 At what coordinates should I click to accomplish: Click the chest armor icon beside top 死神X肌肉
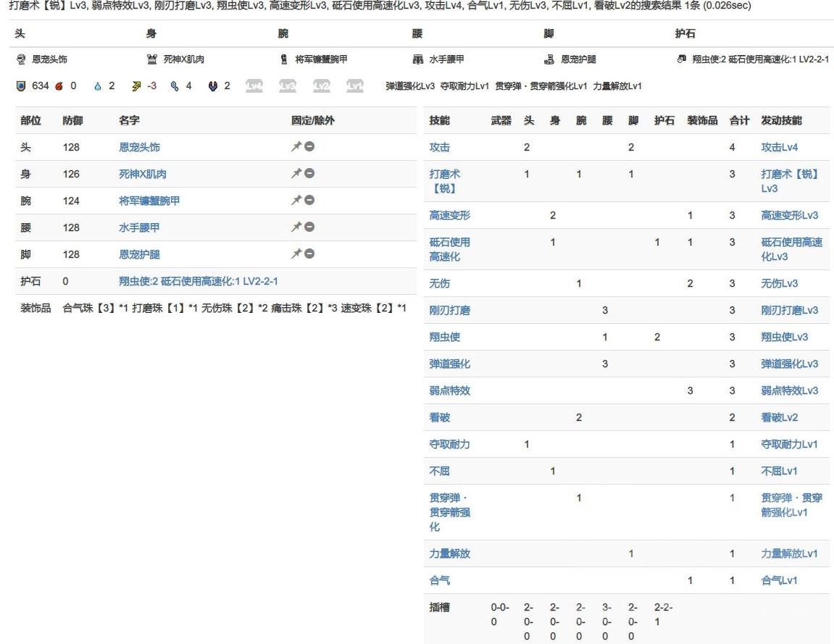tap(152, 59)
